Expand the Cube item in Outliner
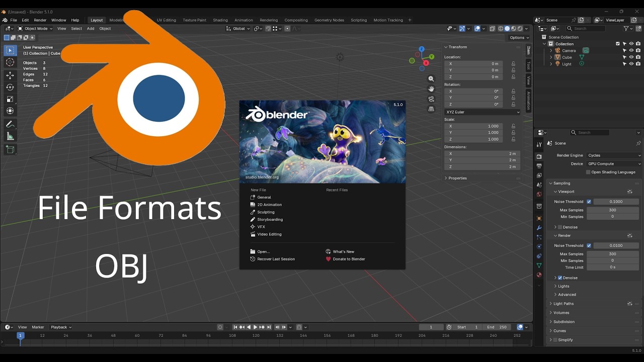Image resolution: width=644 pixels, height=362 pixels. 551,57
